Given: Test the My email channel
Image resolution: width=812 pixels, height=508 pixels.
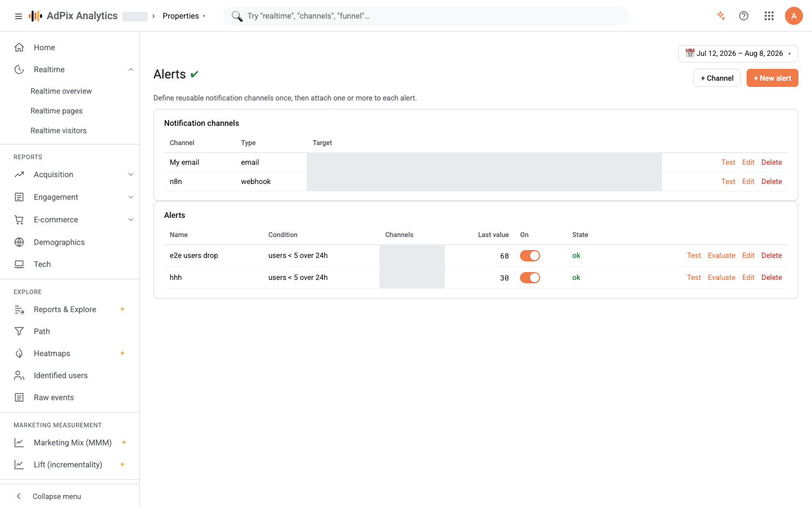Looking at the screenshot, I should [728, 163].
